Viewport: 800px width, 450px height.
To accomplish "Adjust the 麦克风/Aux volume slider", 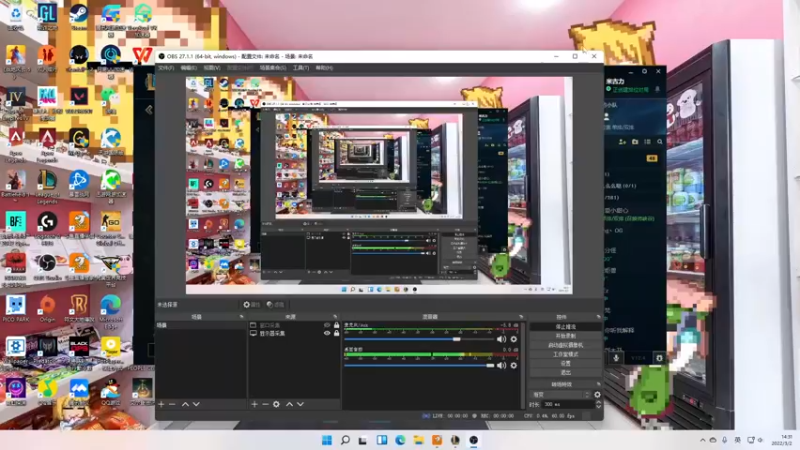I will click(x=419, y=339).
